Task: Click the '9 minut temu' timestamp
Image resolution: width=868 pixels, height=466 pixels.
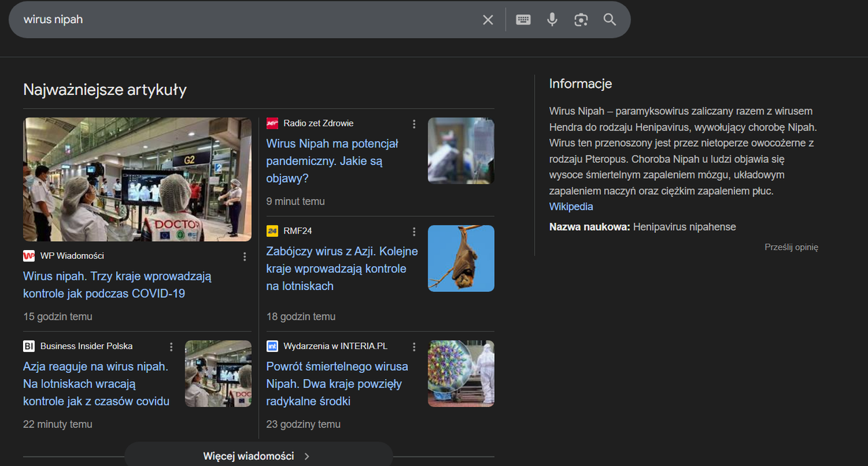Action: 295,201
